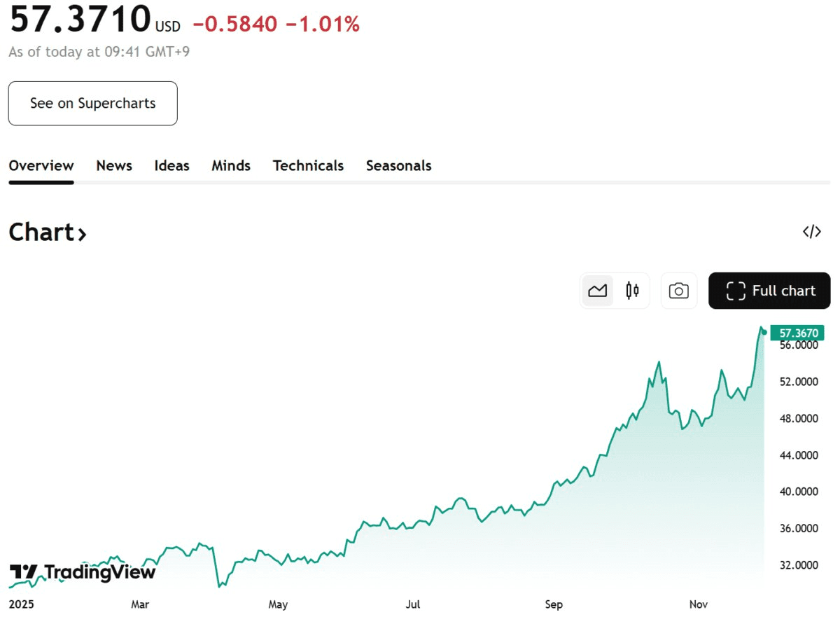Click the 44.0000 price axis label
This screenshot has height=617, width=840.
[799, 455]
